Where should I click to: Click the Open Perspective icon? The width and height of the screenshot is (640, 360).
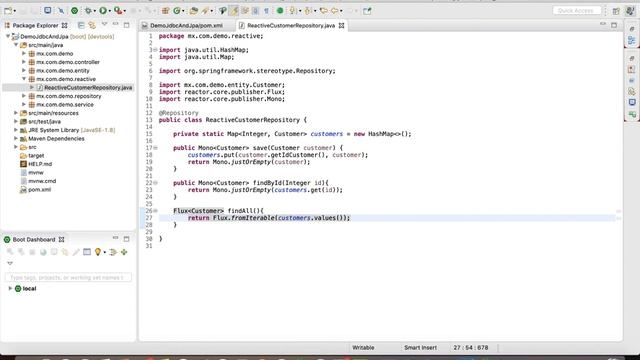(616, 11)
